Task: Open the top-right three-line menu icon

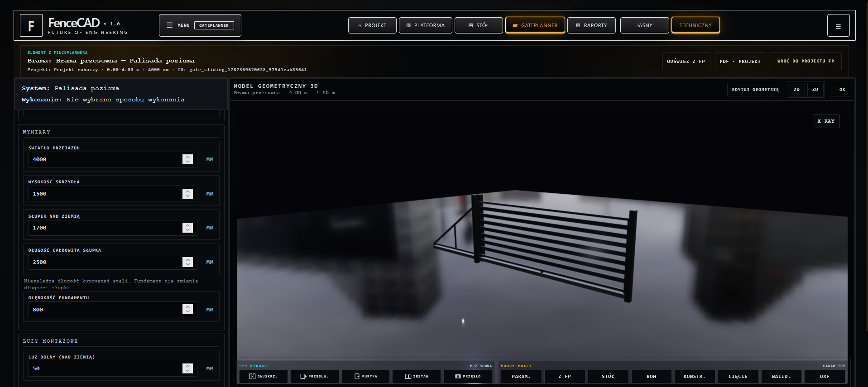Action: point(839,26)
